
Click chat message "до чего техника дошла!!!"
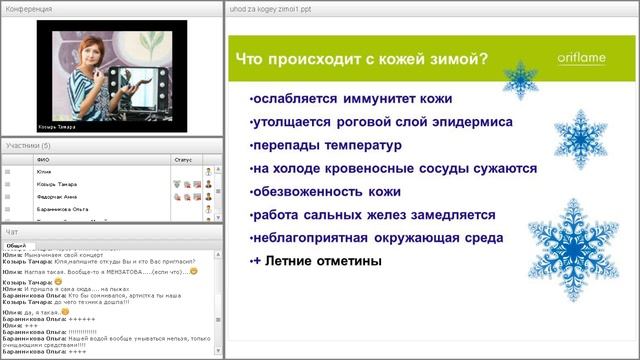pyautogui.click(x=92, y=302)
